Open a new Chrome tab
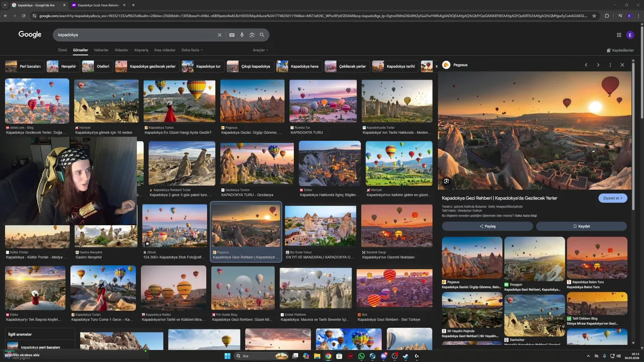The height and width of the screenshot is (362, 644). 133,5
